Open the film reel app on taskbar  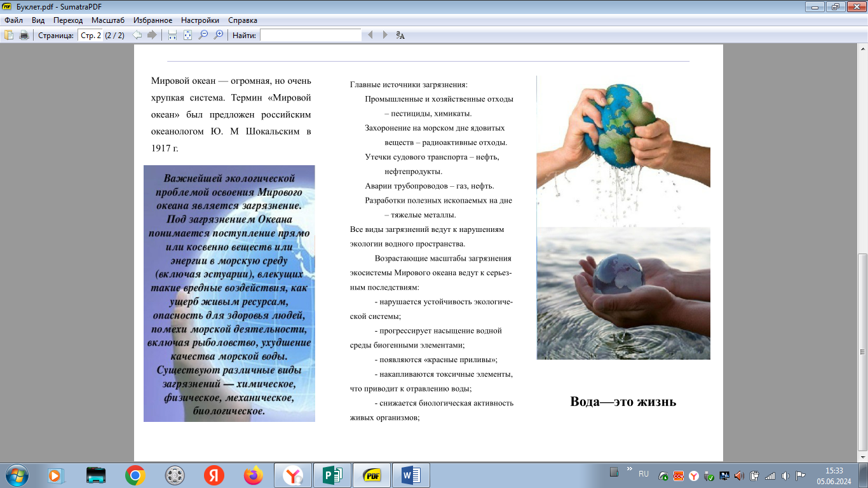click(175, 475)
